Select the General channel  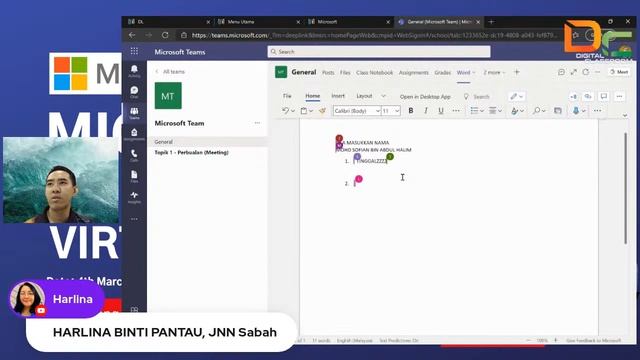[207, 142]
